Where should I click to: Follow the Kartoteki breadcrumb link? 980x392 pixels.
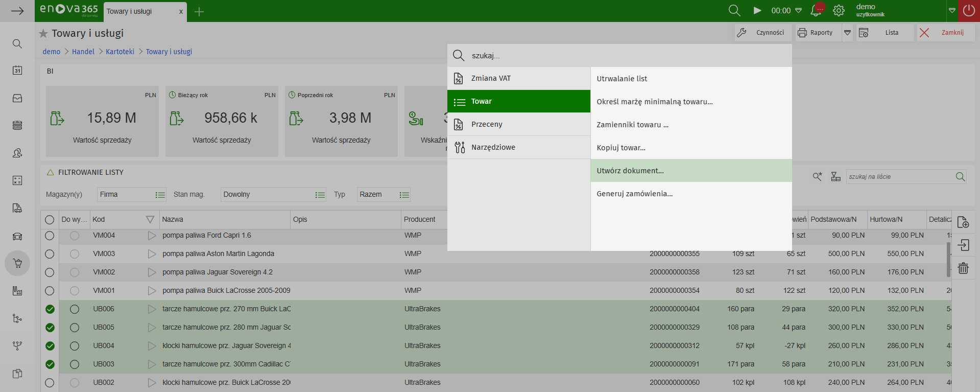pyautogui.click(x=120, y=52)
